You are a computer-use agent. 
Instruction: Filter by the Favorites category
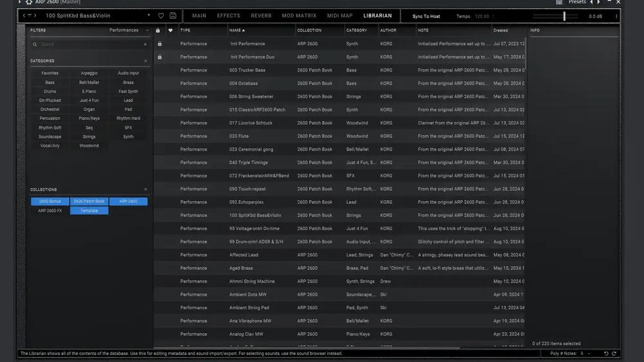pyautogui.click(x=50, y=73)
